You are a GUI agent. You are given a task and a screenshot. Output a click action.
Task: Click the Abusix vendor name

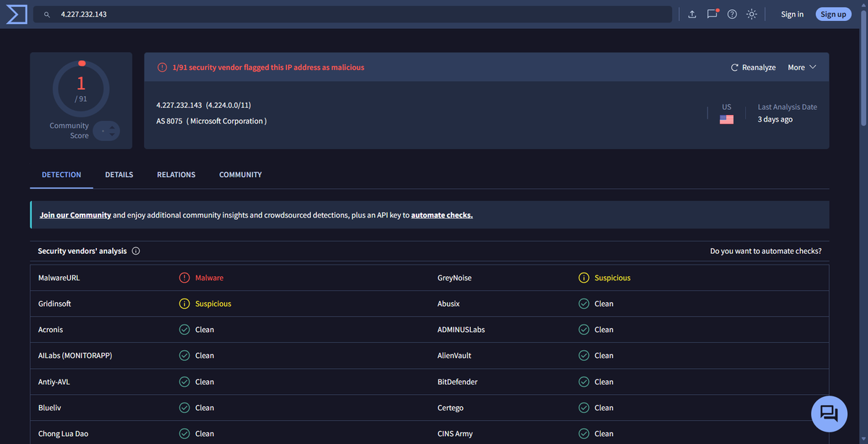[448, 304]
